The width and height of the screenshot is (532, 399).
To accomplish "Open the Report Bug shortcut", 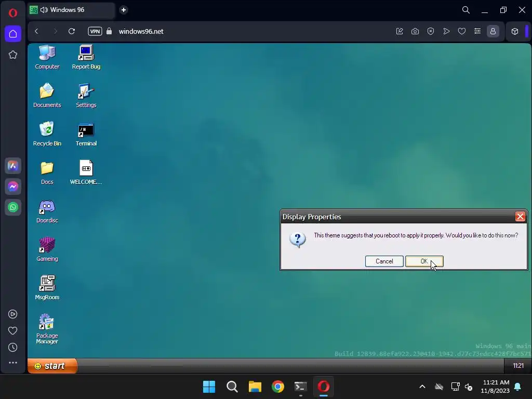I will click(x=86, y=57).
